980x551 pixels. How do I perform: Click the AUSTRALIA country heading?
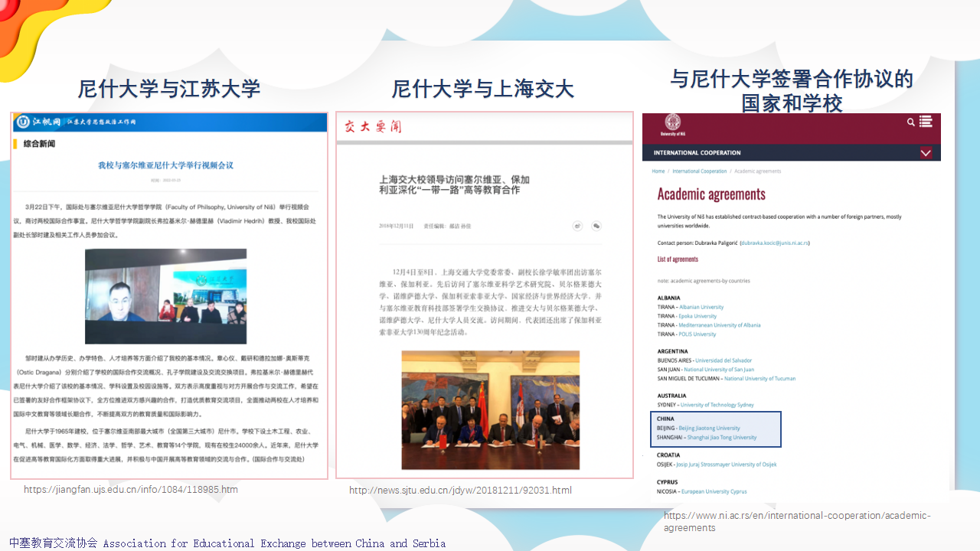(671, 396)
